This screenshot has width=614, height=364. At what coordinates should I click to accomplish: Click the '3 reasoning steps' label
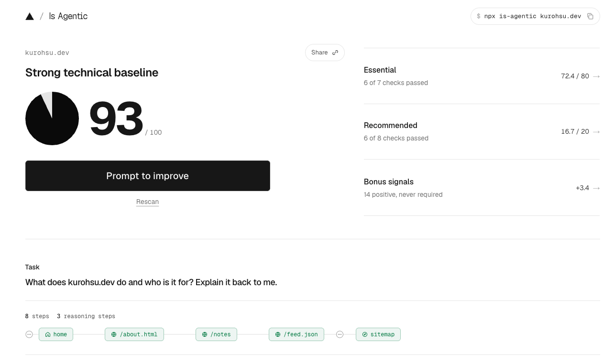click(86, 316)
